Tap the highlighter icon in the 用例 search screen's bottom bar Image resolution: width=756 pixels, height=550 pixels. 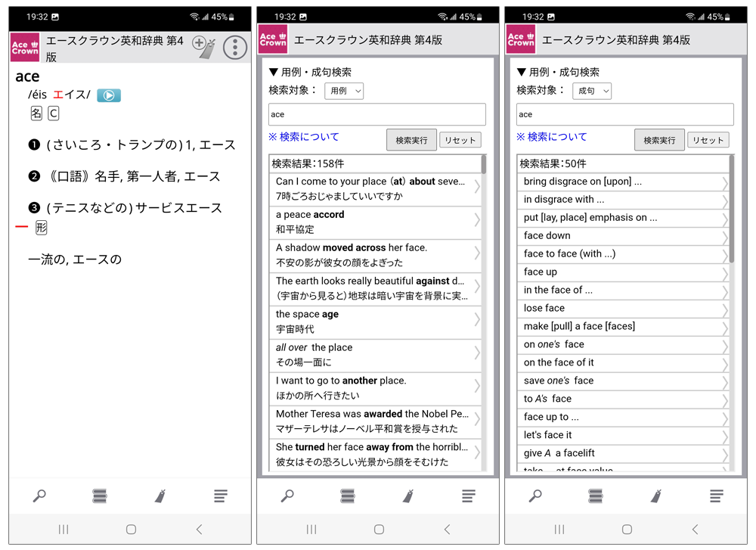pos(408,496)
